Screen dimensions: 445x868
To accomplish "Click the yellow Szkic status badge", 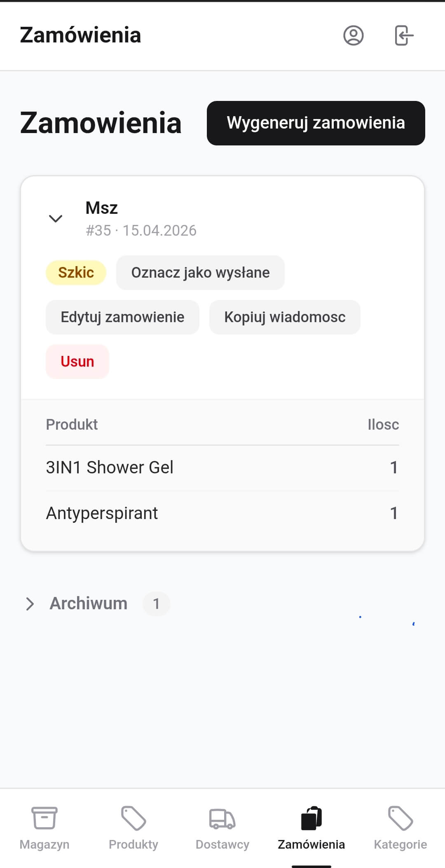I will [76, 273].
